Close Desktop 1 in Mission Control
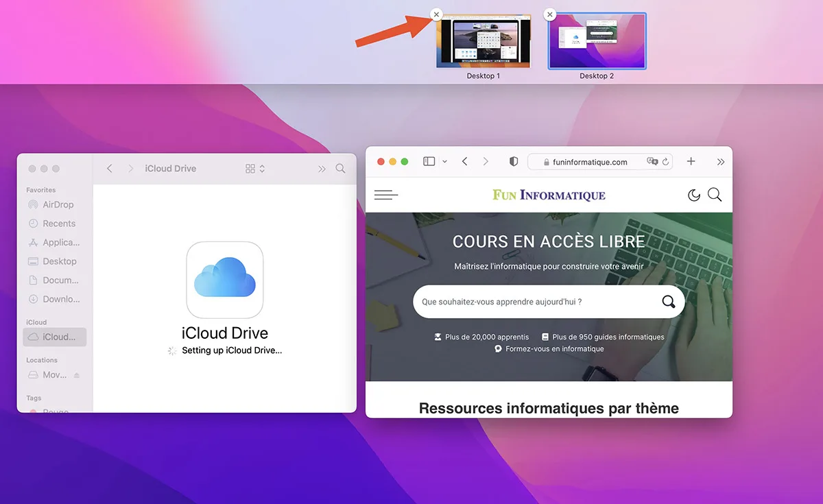The image size is (823, 504). [436, 14]
